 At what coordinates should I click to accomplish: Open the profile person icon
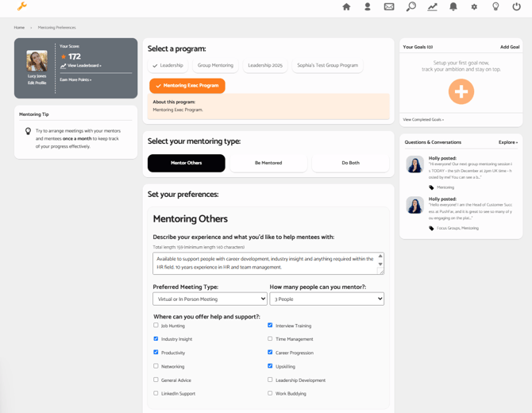[368, 7]
